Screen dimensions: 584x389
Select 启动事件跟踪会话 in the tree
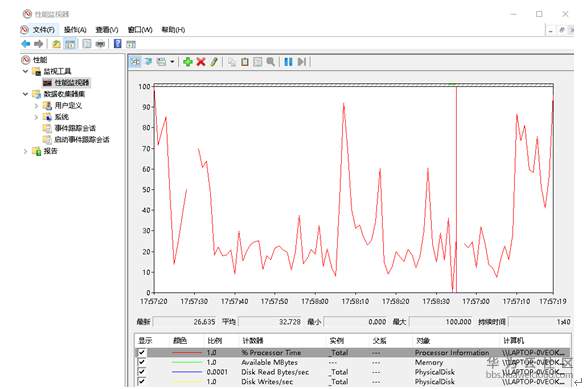click(x=82, y=139)
